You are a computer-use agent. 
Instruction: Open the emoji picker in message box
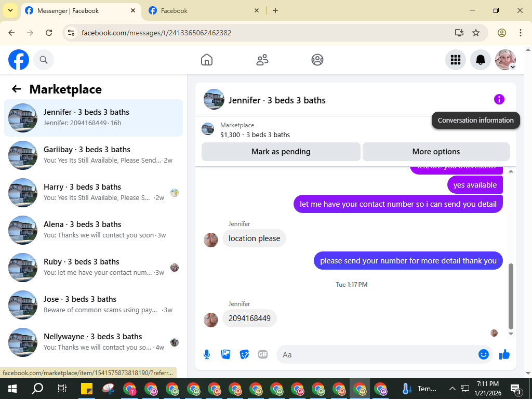click(x=484, y=354)
